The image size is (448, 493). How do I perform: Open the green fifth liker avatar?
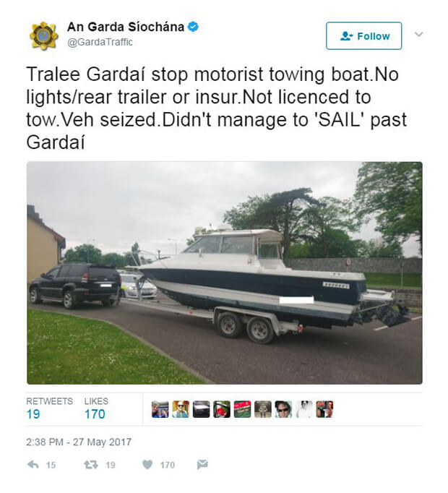242,409
